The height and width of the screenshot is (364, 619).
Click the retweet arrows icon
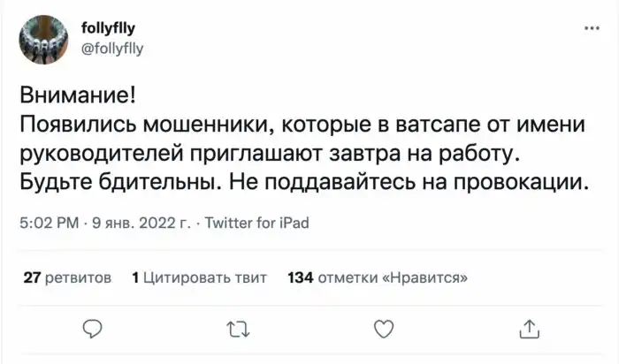[x=239, y=329]
